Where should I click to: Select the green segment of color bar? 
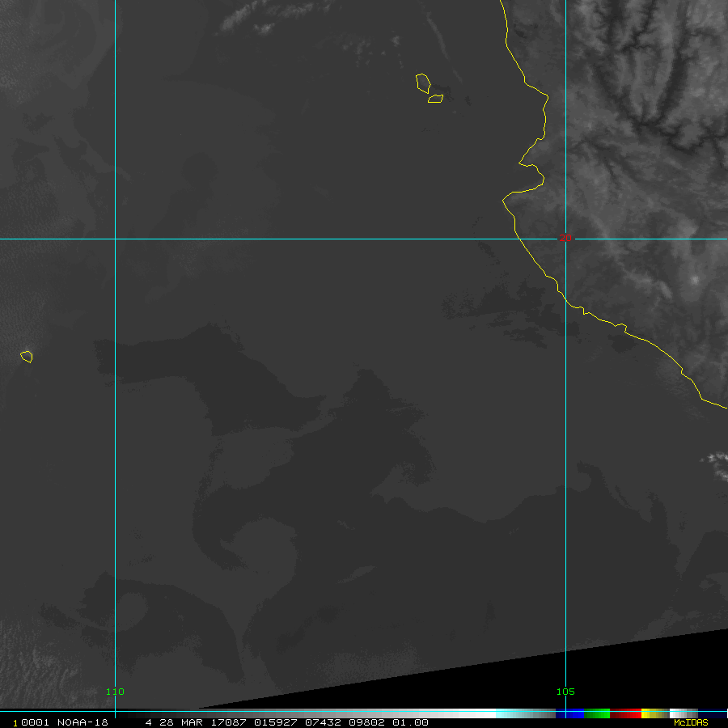(x=596, y=713)
